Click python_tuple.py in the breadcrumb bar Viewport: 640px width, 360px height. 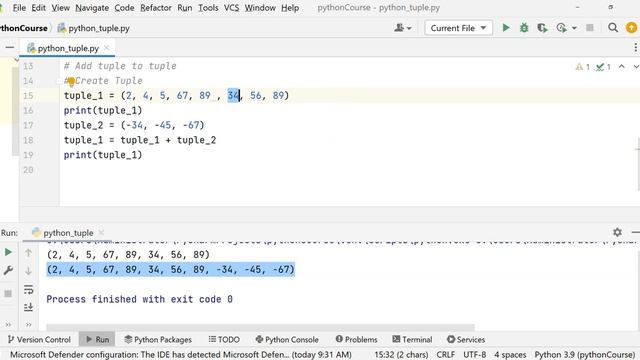(93, 28)
